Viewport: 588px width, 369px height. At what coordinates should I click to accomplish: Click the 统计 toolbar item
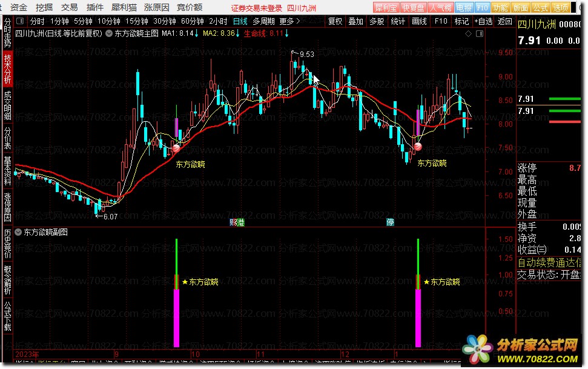point(398,21)
